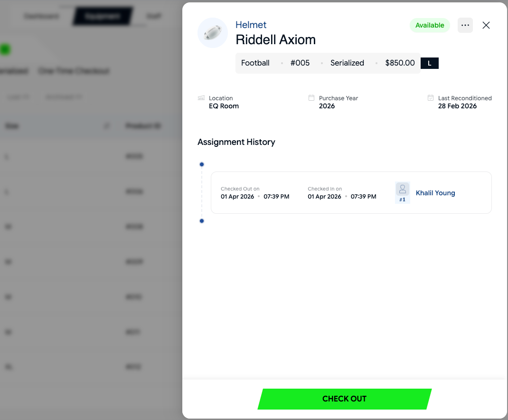The width and height of the screenshot is (508, 420).
Task: Click the Last Reconditioned calendar icon
Action: [430, 98]
